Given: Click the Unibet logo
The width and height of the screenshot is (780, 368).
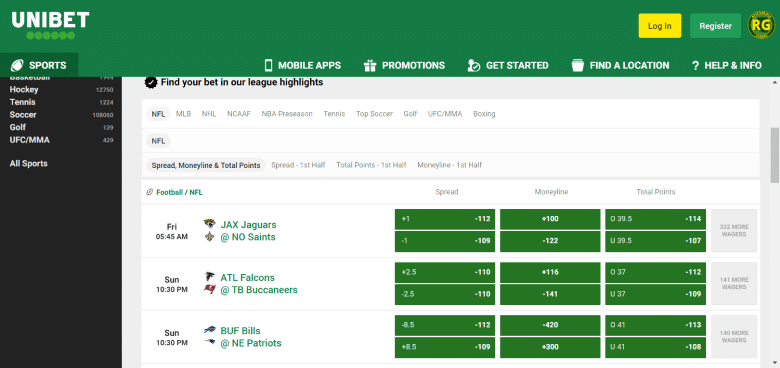Looking at the screenshot, I should point(50,25).
